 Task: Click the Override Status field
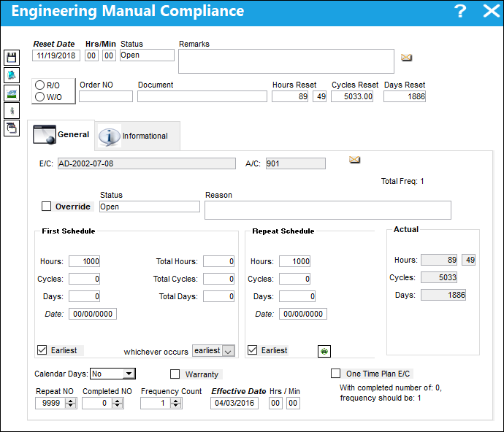(150, 207)
